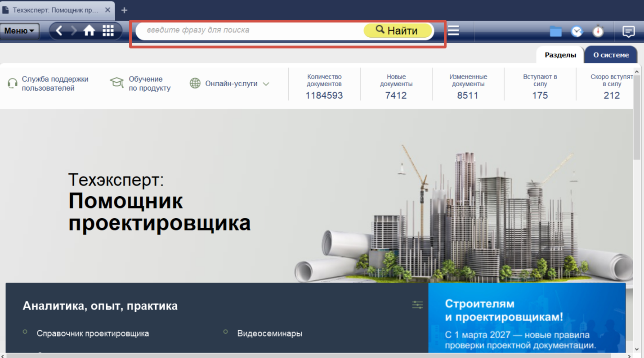Switch to the О системе tab
This screenshot has height=358, width=644.
point(611,55)
